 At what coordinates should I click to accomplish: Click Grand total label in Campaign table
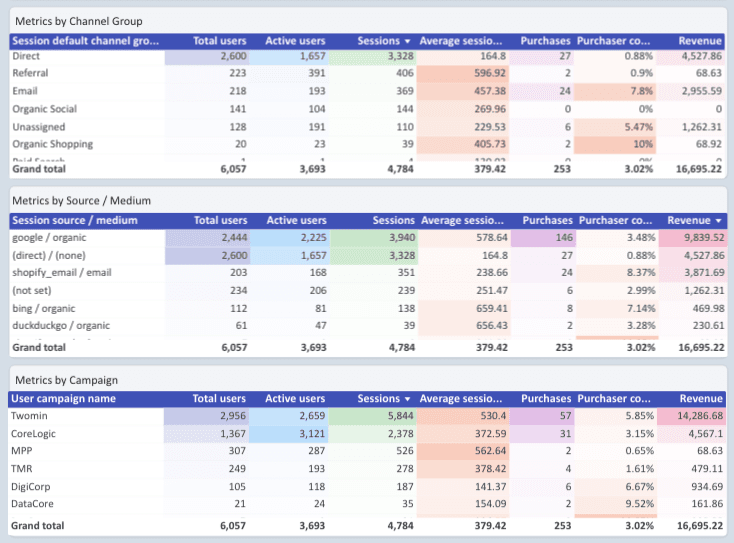coord(37,526)
